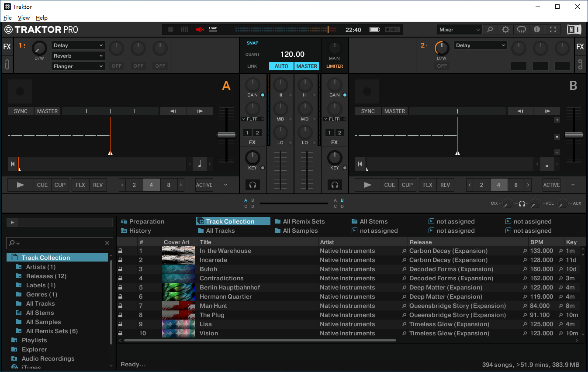Click the Deck B beat note icon
The image size is (588, 372).
click(547, 164)
